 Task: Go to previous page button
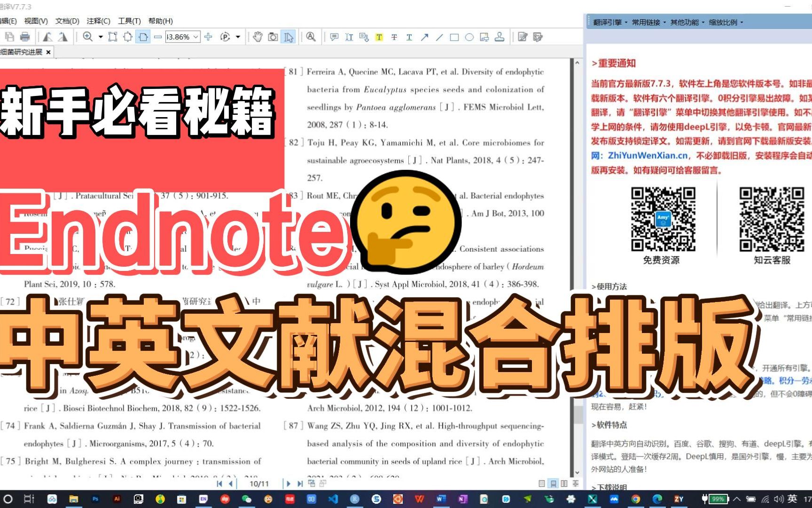[231, 484]
